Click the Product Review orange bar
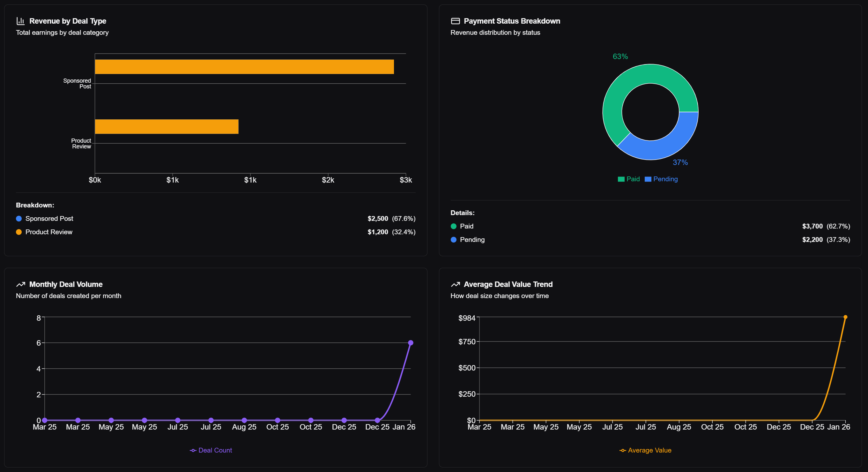The width and height of the screenshot is (868, 472). pos(167,127)
